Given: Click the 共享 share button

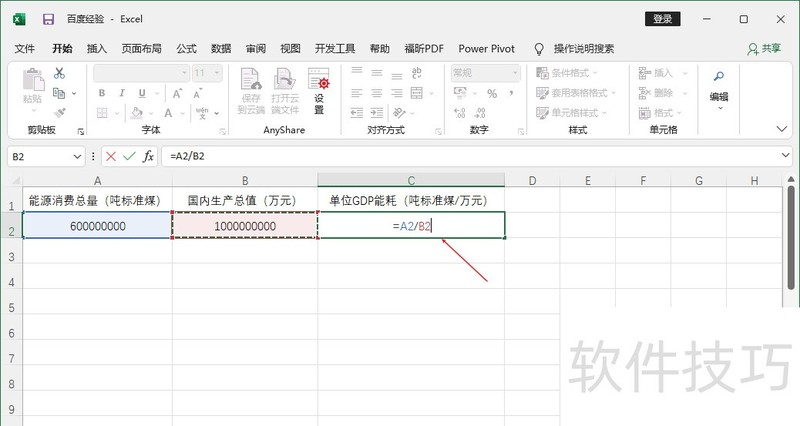Looking at the screenshot, I should click(x=764, y=49).
